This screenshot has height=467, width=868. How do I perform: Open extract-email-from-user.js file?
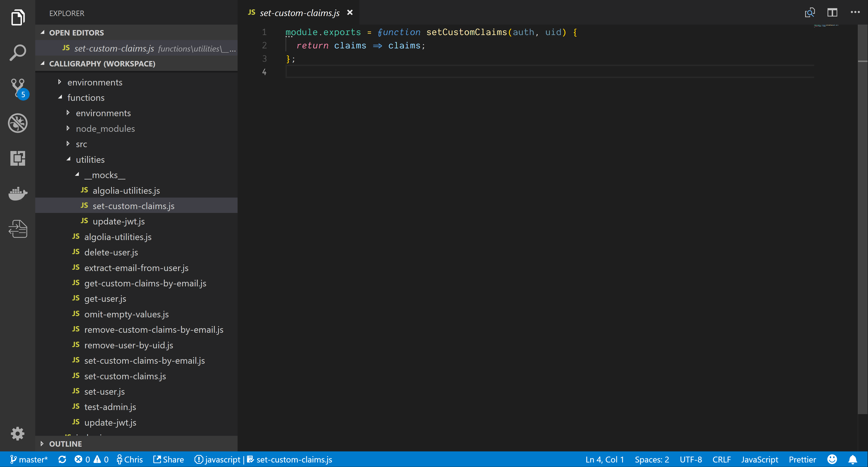coord(136,268)
